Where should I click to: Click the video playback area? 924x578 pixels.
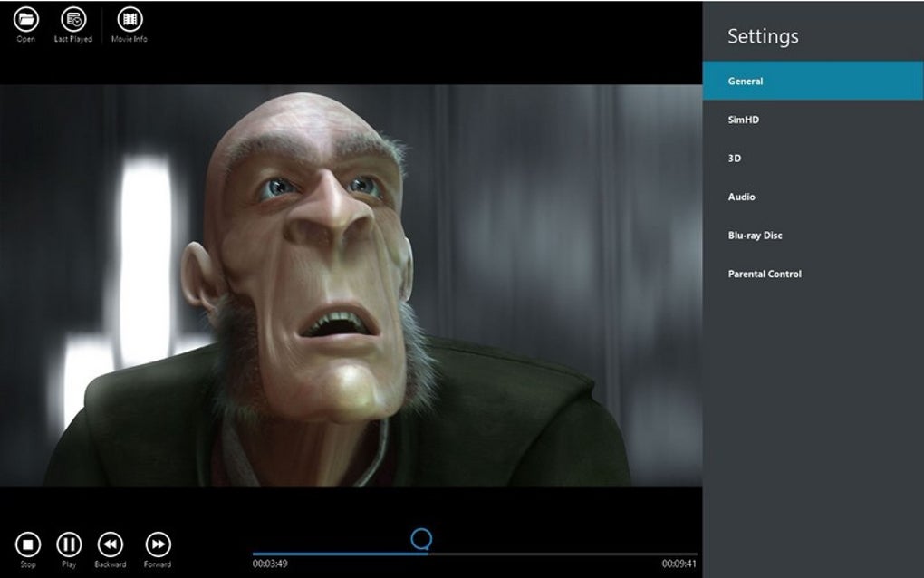tap(351, 285)
